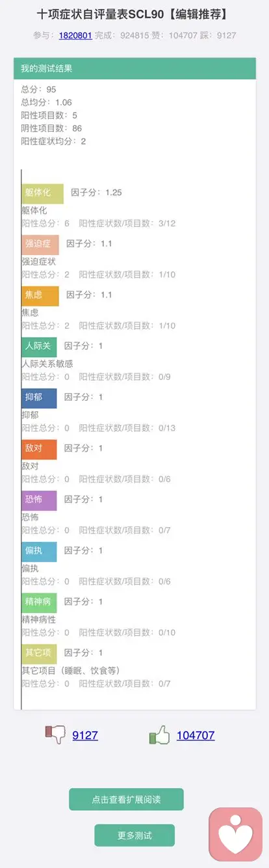The image size is (269, 868).
Task: Select the orange 焦虑 factor bar
Action: (40, 295)
